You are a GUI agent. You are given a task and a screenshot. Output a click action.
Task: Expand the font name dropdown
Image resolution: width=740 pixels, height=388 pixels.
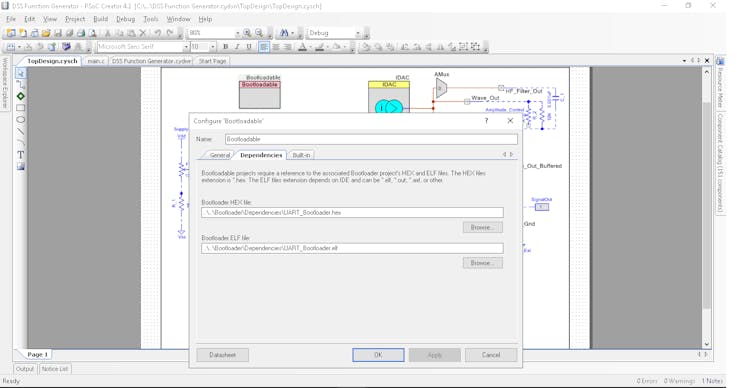[x=185, y=47]
